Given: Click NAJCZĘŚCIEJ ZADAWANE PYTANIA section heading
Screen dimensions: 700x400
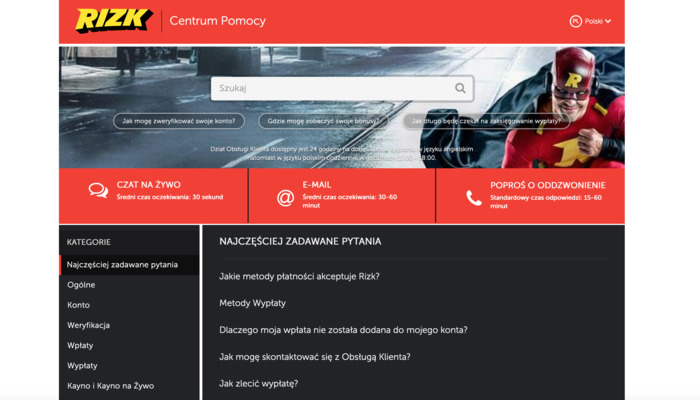Looking at the screenshot, I should click(x=300, y=242).
